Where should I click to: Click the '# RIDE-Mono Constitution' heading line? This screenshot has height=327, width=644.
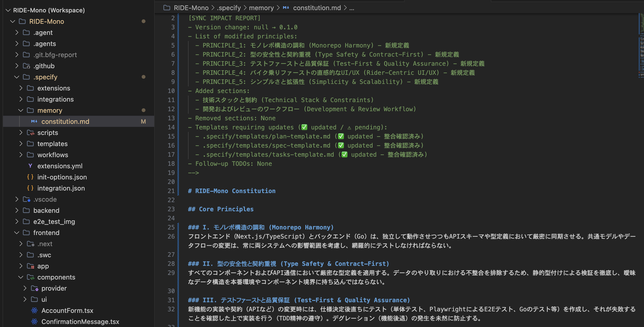pos(232,191)
